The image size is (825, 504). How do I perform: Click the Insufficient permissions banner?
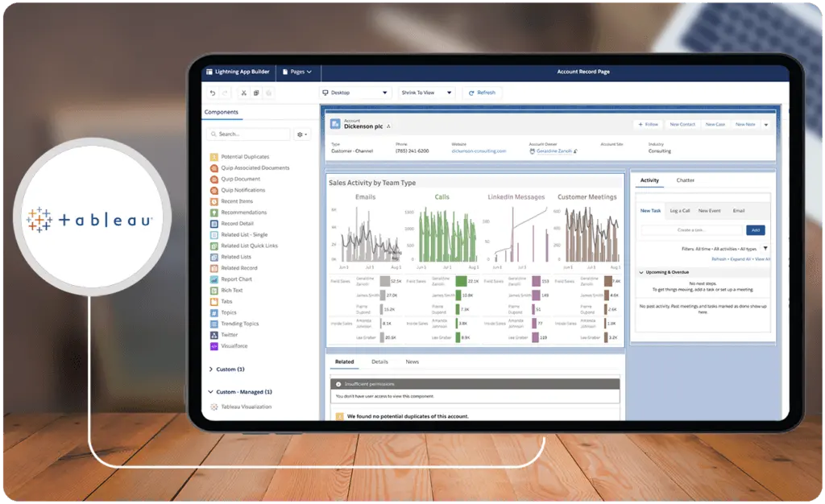(475, 385)
